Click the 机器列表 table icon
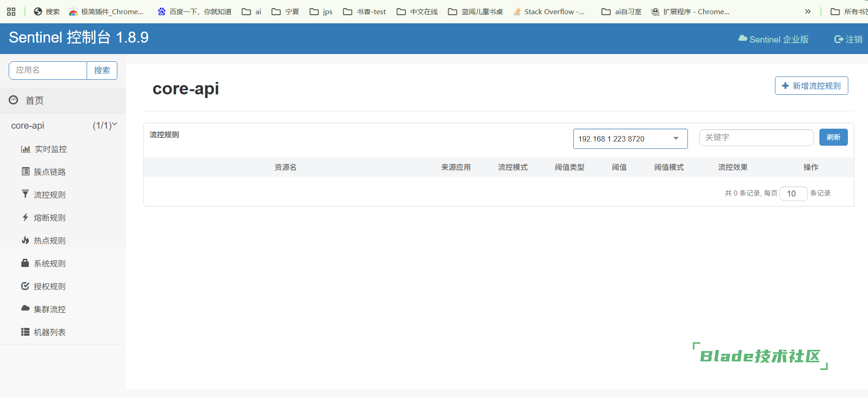Image resolution: width=868 pixels, height=398 pixels. (25, 332)
